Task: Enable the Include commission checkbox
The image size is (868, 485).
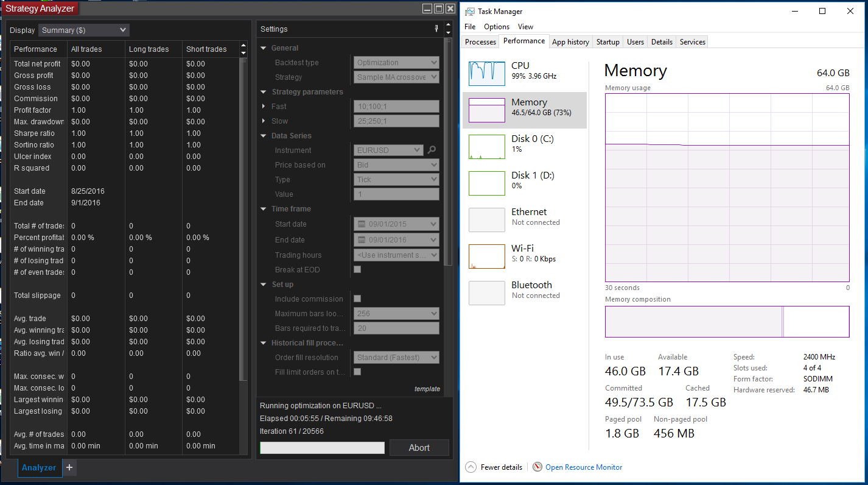Action: (x=357, y=299)
